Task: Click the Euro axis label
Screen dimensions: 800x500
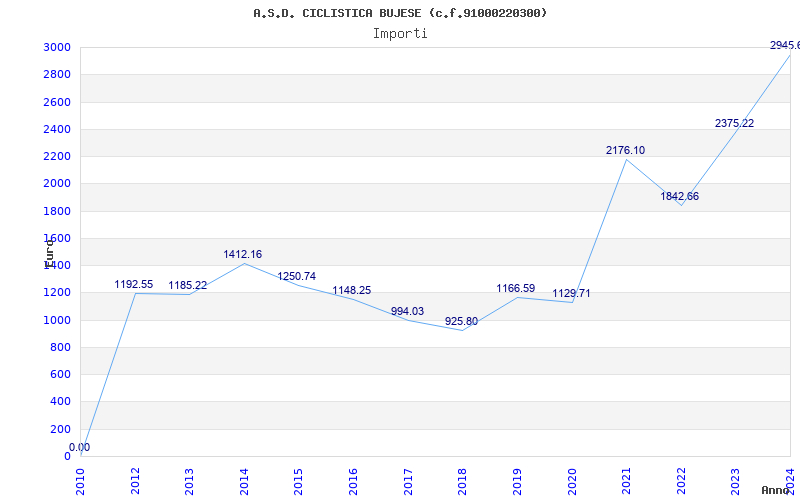Action: click(49, 253)
